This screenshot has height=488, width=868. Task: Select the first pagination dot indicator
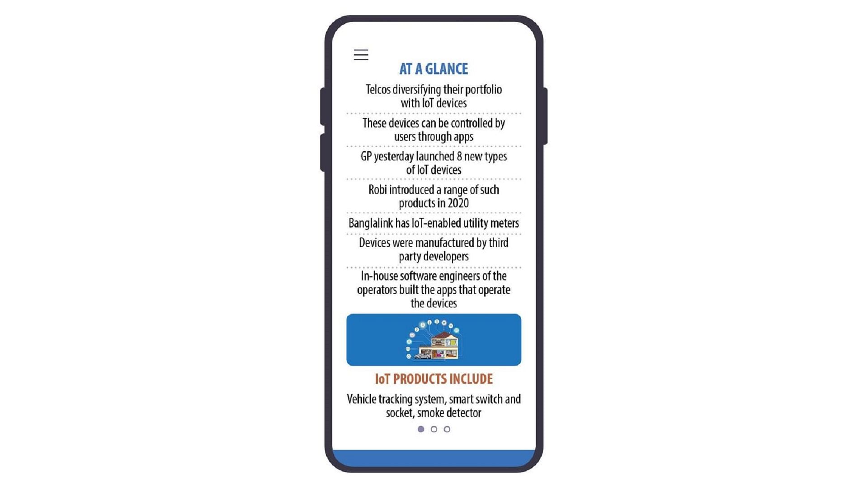coord(421,428)
